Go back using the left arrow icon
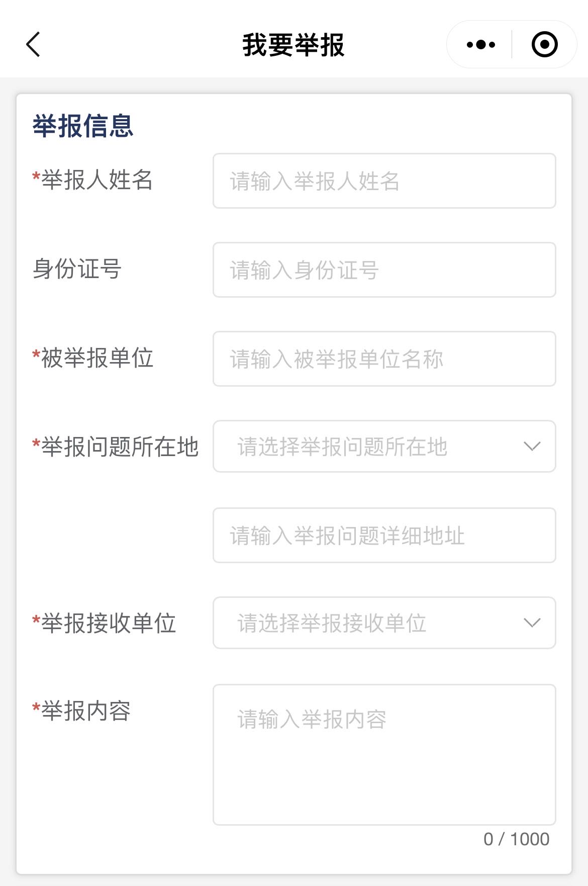 pyautogui.click(x=33, y=44)
